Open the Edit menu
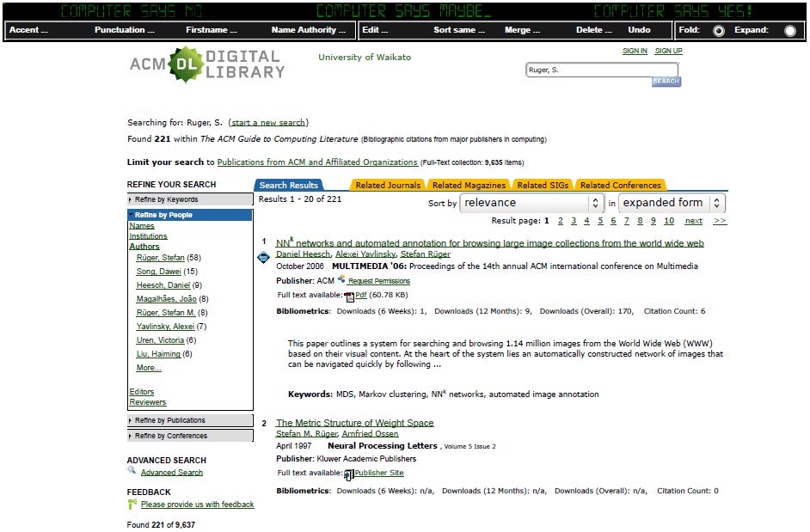Viewport: 810px width, 532px height. [375, 30]
